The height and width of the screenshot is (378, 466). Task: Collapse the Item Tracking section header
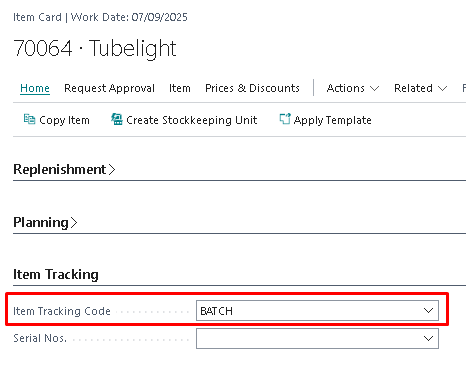(56, 274)
